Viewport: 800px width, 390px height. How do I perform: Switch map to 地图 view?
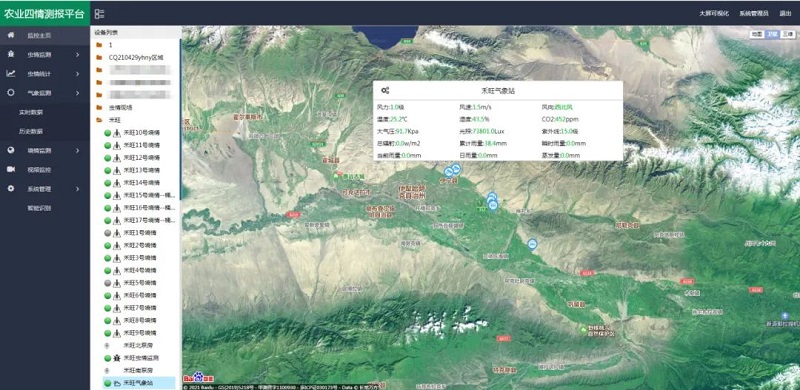tap(756, 34)
